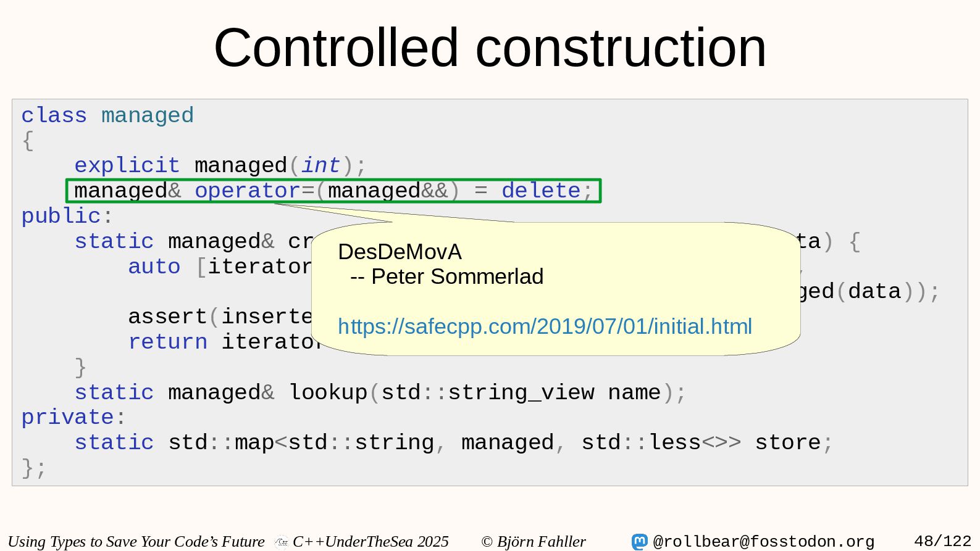Click the static std::map store line
The height and width of the screenshot is (551, 980).
pyautogui.click(x=453, y=442)
